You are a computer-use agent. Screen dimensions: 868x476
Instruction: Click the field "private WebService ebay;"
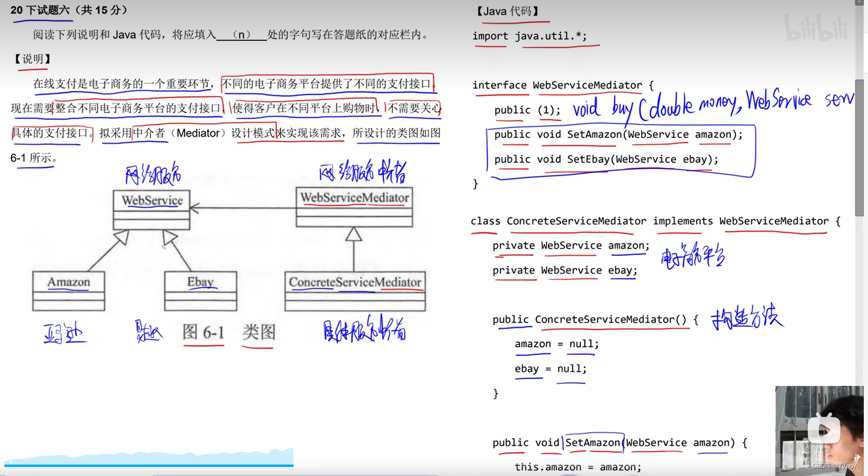[565, 270]
